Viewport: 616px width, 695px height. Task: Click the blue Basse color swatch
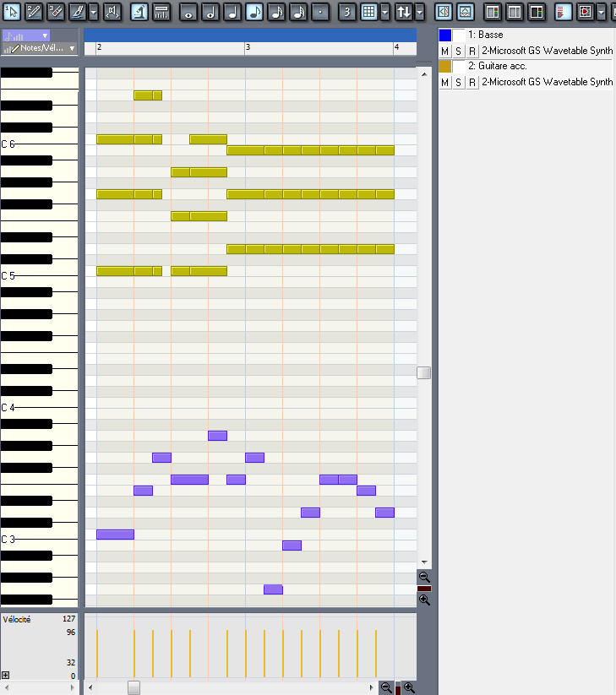point(445,35)
